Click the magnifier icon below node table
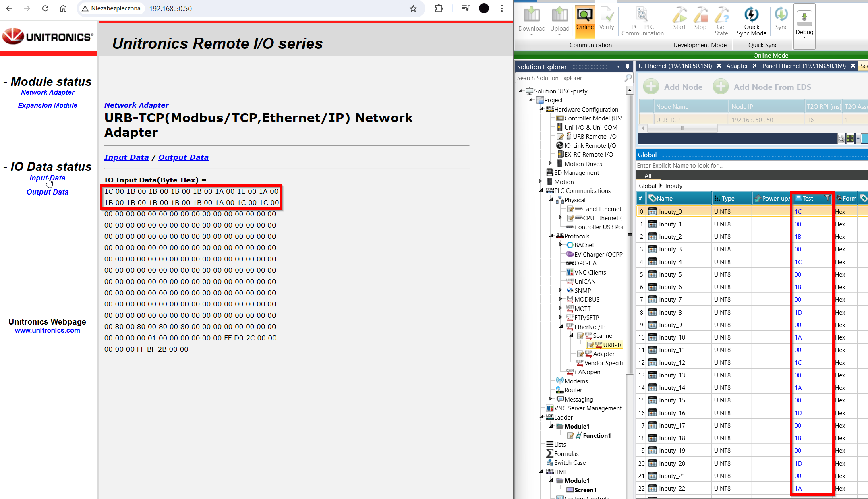This screenshot has width=868, height=499. click(841, 139)
